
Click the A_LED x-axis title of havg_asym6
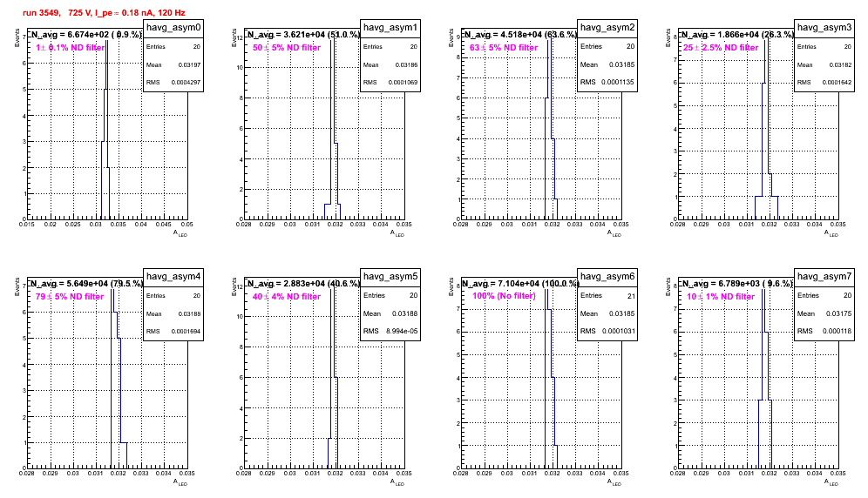pos(614,482)
